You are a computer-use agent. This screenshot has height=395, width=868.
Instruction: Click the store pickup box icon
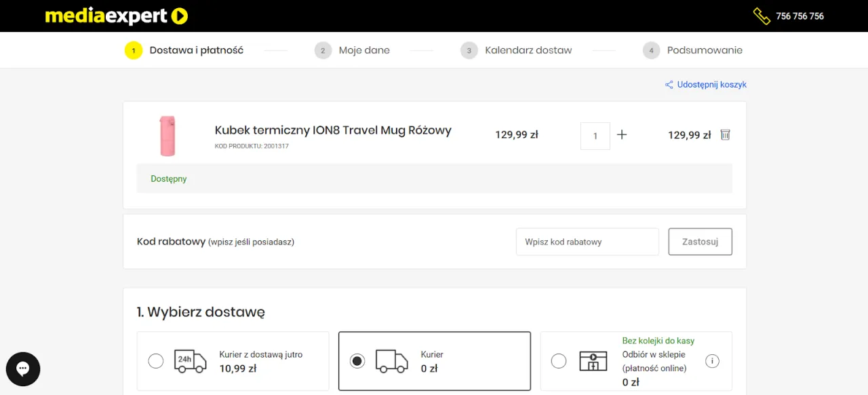click(x=593, y=361)
